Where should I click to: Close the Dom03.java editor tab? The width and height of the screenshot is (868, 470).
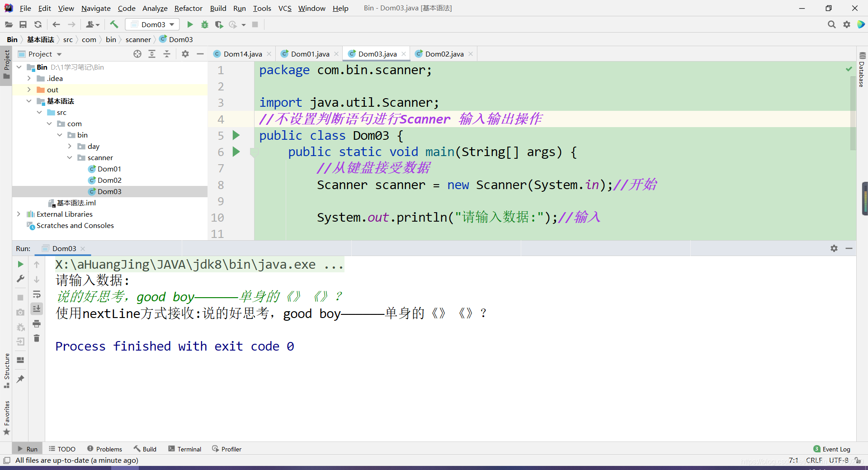click(404, 54)
